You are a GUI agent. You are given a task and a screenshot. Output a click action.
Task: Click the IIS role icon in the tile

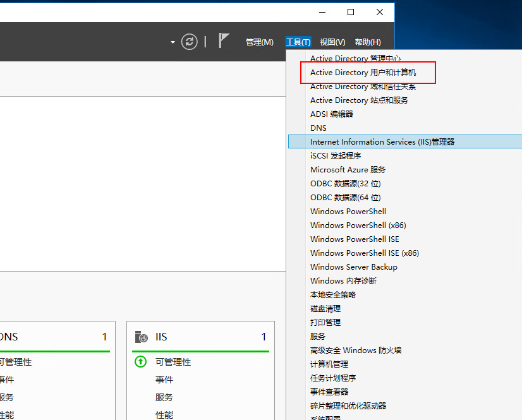141,337
